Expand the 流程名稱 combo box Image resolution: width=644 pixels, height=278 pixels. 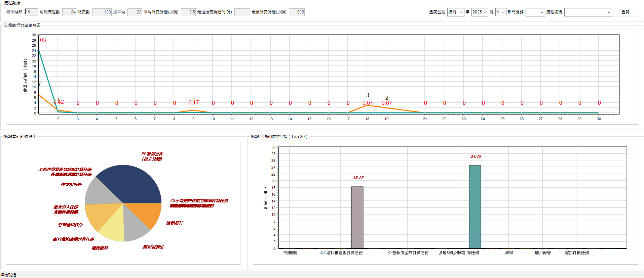tap(588, 12)
